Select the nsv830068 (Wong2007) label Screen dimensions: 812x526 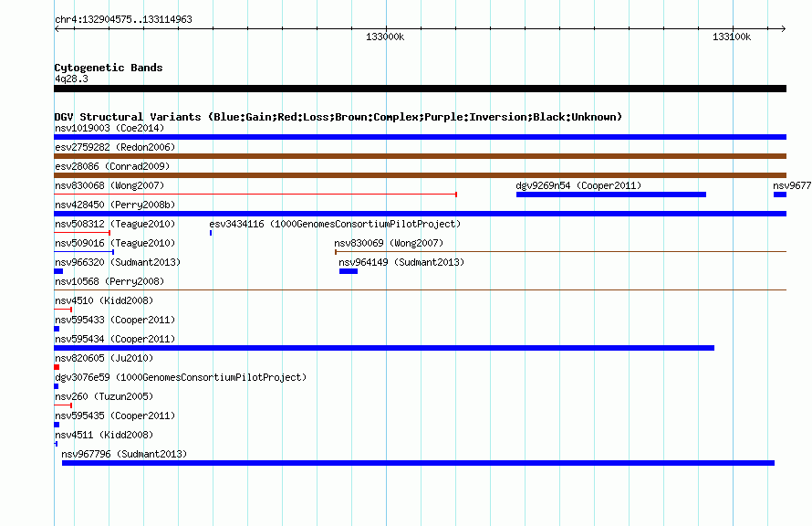coord(109,185)
